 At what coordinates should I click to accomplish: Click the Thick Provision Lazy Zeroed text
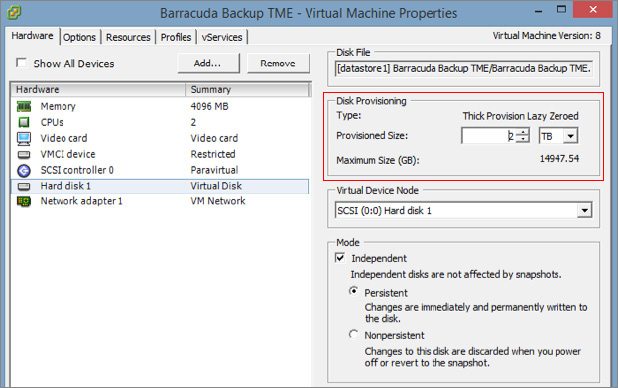pyautogui.click(x=521, y=116)
